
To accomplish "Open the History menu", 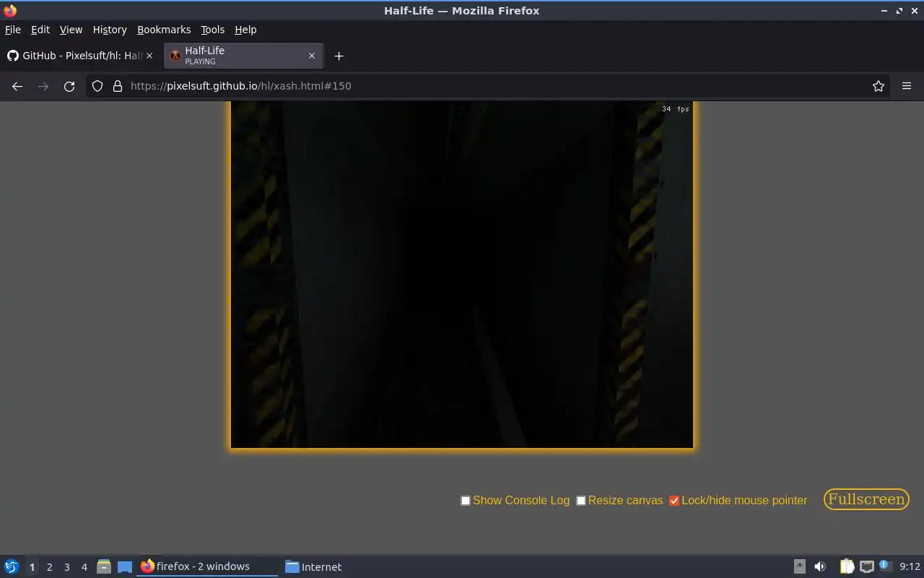I will tap(110, 30).
